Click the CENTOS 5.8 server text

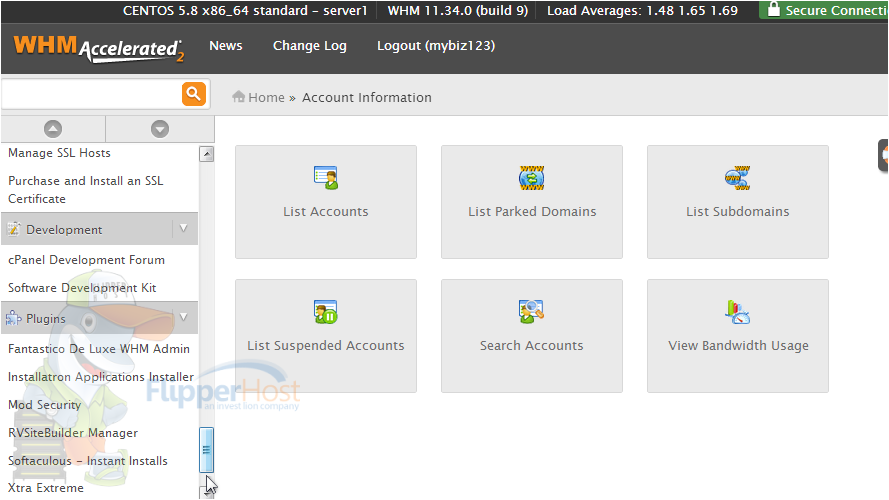245,10
